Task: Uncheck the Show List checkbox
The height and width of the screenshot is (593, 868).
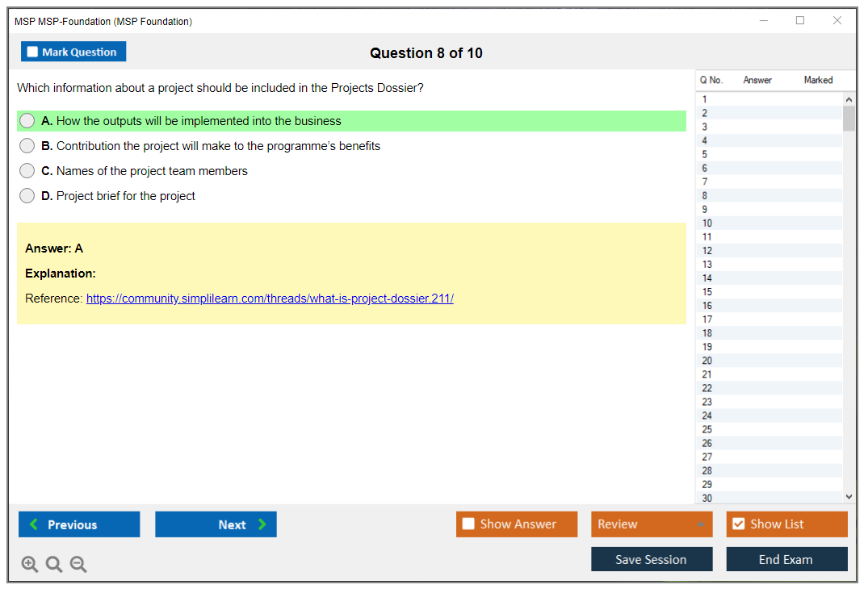Action: coord(738,524)
